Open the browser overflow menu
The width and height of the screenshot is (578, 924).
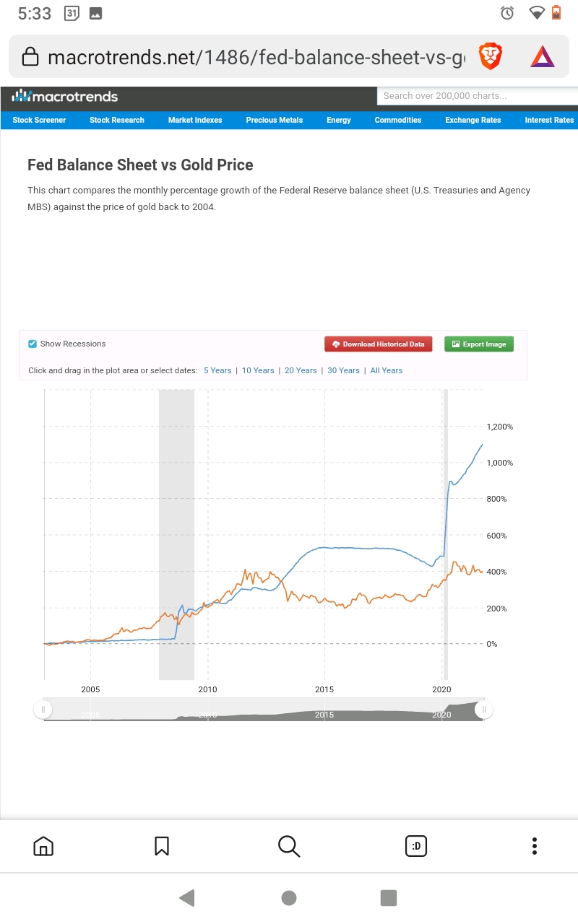pyautogui.click(x=535, y=845)
